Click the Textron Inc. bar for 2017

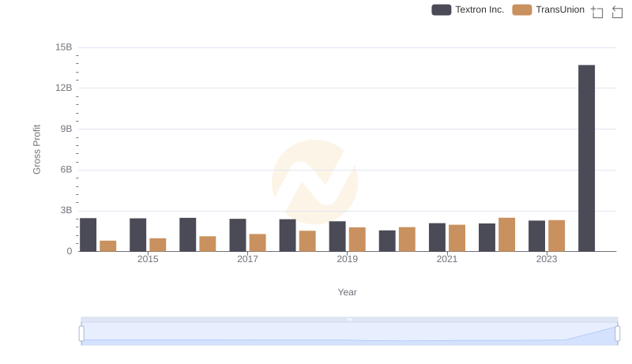point(238,235)
